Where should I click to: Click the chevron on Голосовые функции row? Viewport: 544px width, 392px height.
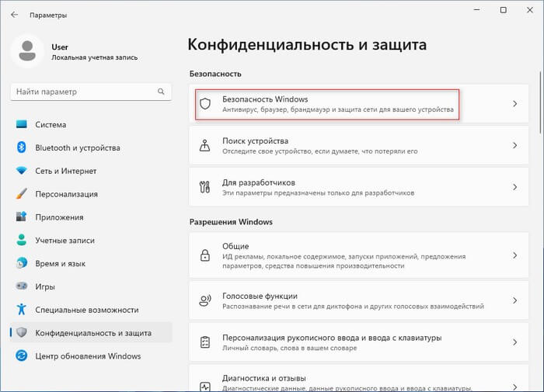point(514,300)
